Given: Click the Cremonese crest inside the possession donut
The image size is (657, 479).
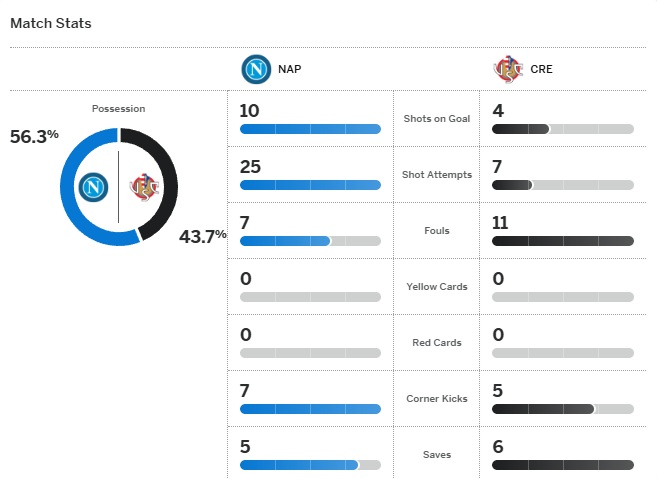Looking at the screenshot, I should point(144,187).
